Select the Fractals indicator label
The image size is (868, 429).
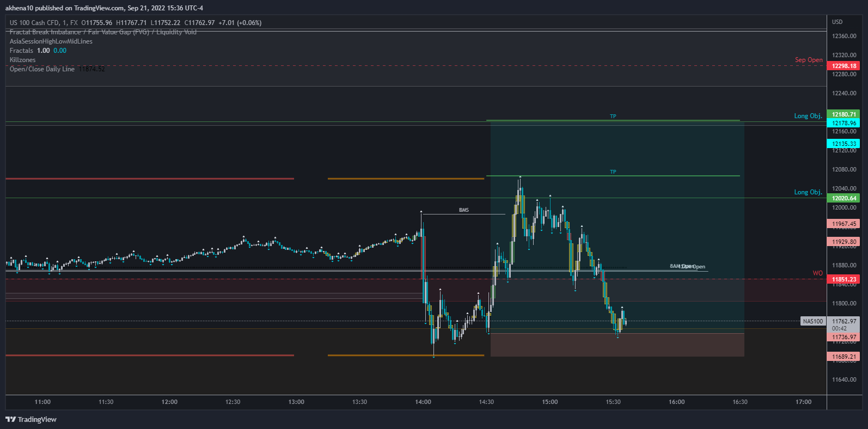pyautogui.click(x=21, y=51)
